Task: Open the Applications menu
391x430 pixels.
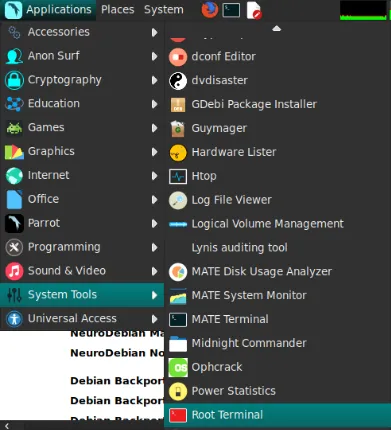Action: pos(49,10)
